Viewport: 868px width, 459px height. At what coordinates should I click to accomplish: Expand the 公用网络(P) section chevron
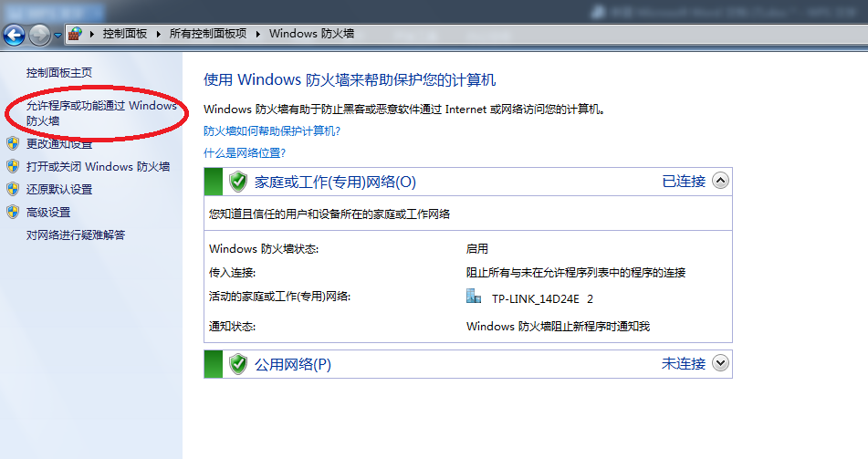(x=720, y=363)
